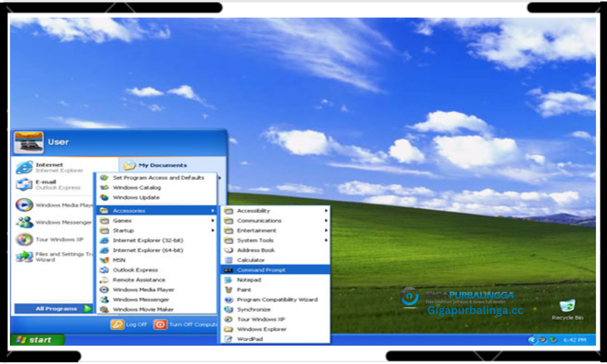
Task: Open Windows Catalog entry
Action: point(157,188)
